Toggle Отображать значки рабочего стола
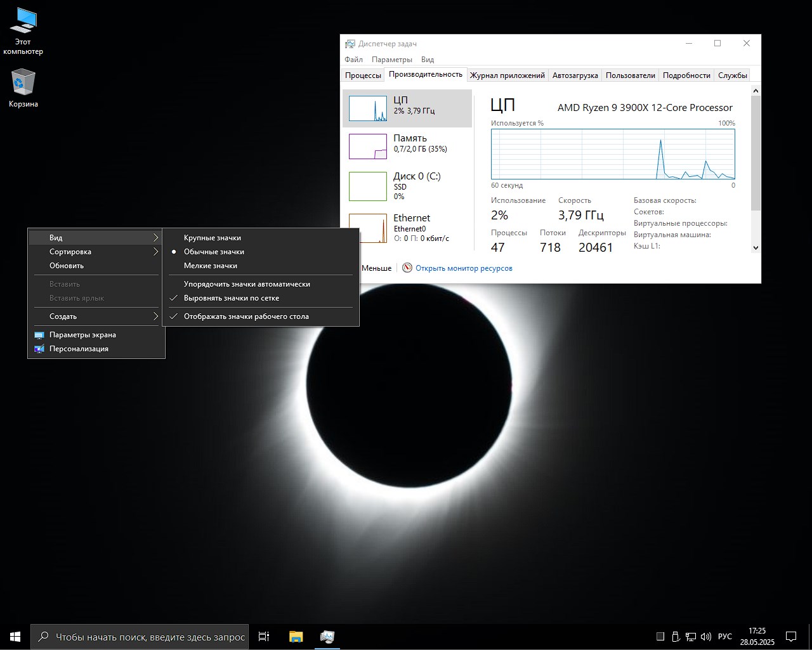 [246, 316]
